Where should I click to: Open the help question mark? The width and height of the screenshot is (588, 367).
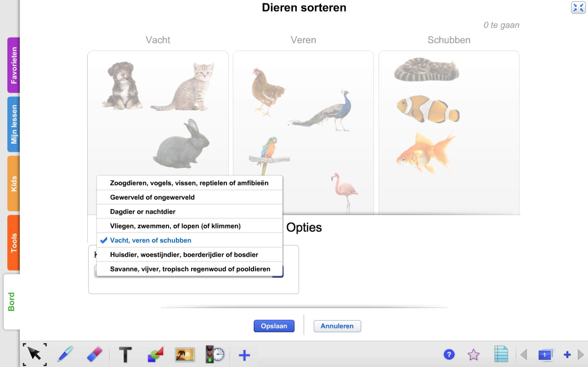[x=449, y=355]
